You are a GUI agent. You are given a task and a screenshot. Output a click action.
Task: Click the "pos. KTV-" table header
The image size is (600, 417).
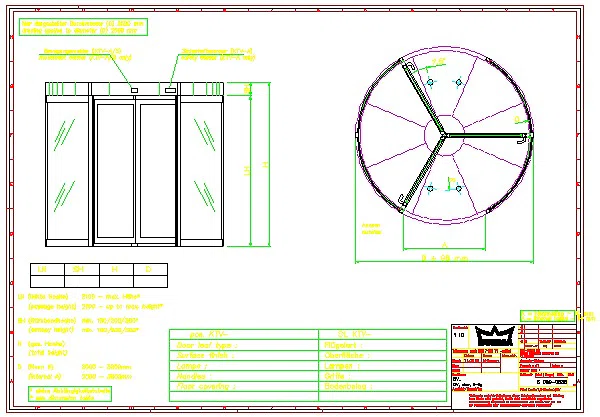[x=208, y=335]
